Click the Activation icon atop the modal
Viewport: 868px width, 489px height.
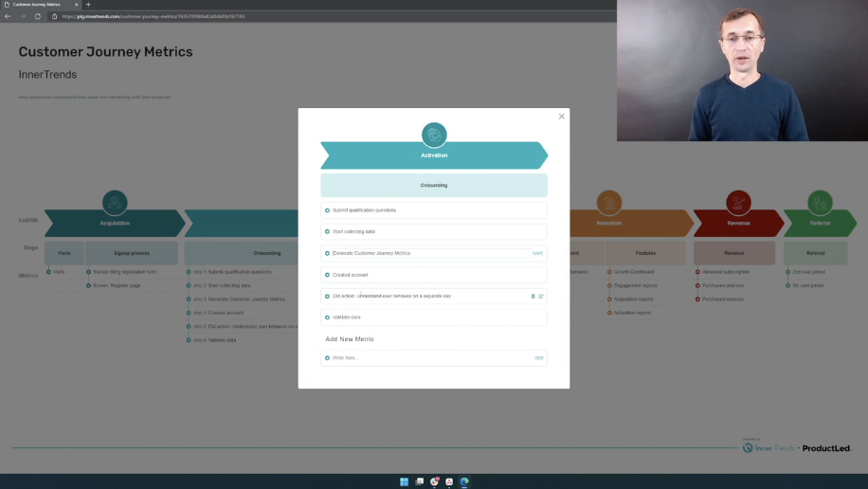[434, 134]
